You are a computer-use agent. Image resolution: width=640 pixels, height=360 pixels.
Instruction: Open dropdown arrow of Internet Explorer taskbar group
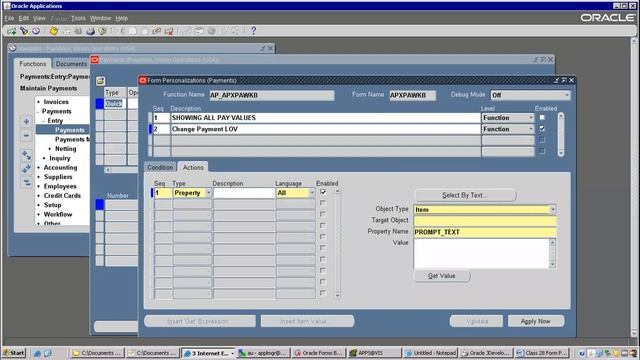coord(232,353)
